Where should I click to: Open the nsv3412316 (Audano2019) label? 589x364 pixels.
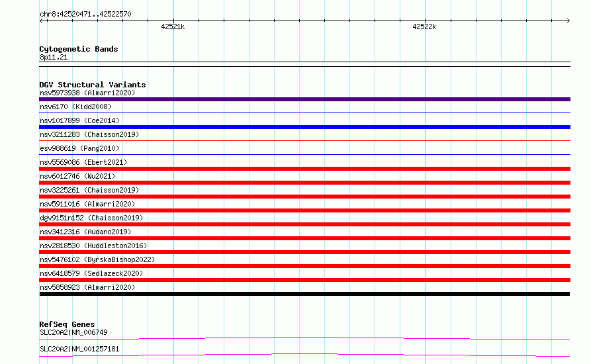[85, 232]
